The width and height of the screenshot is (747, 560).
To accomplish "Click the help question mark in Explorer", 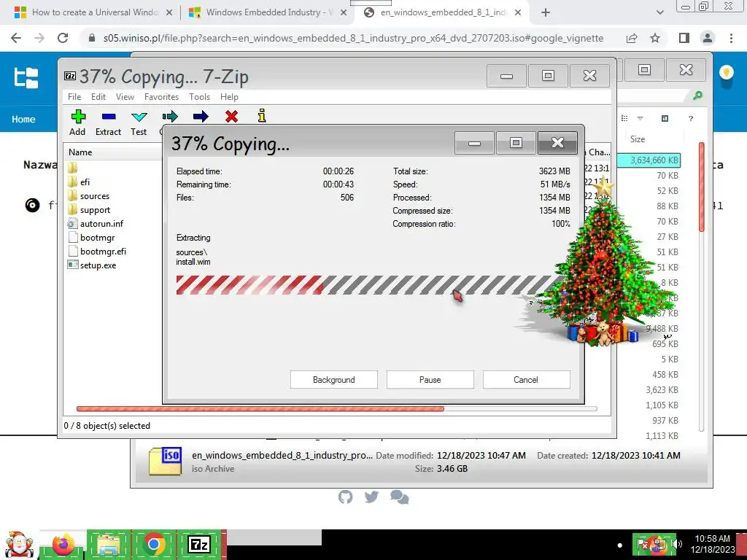I will pyautogui.click(x=691, y=119).
